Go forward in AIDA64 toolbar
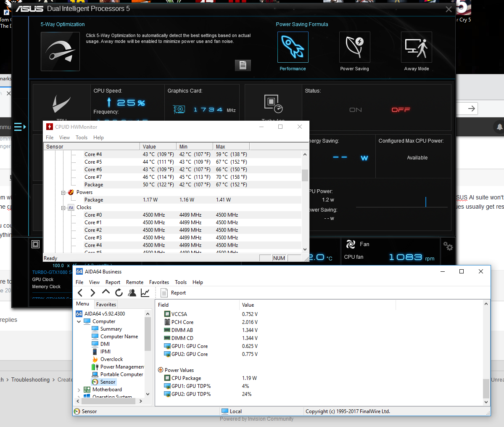The width and height of the screenshot is (504, 427). [92, 293]
